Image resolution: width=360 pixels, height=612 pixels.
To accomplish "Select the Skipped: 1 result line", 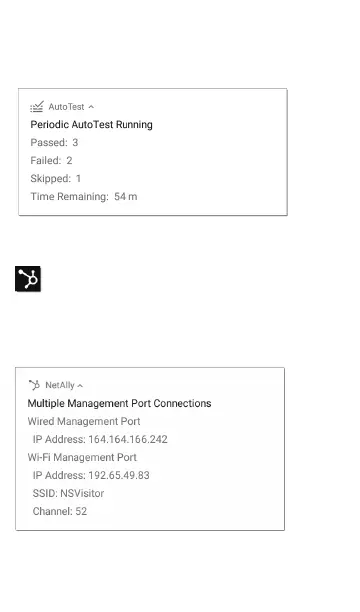I will 56,178.
